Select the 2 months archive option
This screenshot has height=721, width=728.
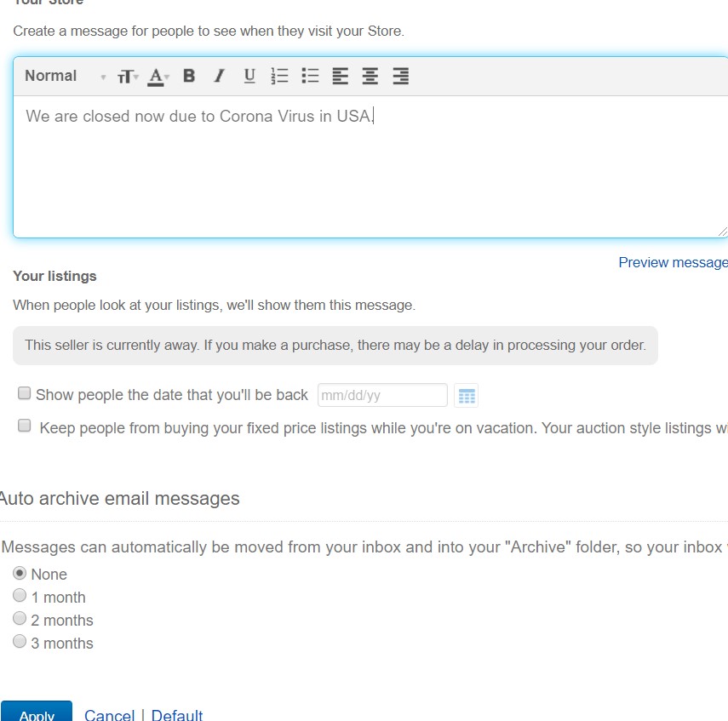point(20,618)
